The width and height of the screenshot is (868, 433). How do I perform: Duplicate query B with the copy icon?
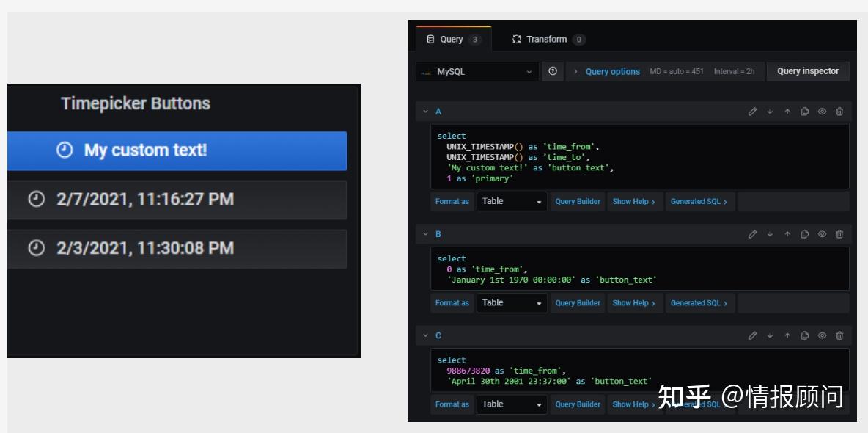coord(804,234)
